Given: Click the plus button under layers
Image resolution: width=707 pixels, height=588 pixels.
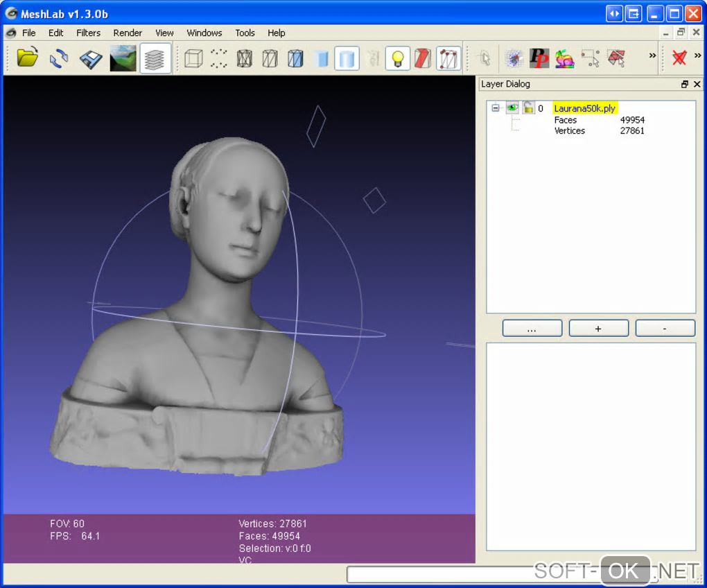Looking at the screenshot, I should coord(598,329).
